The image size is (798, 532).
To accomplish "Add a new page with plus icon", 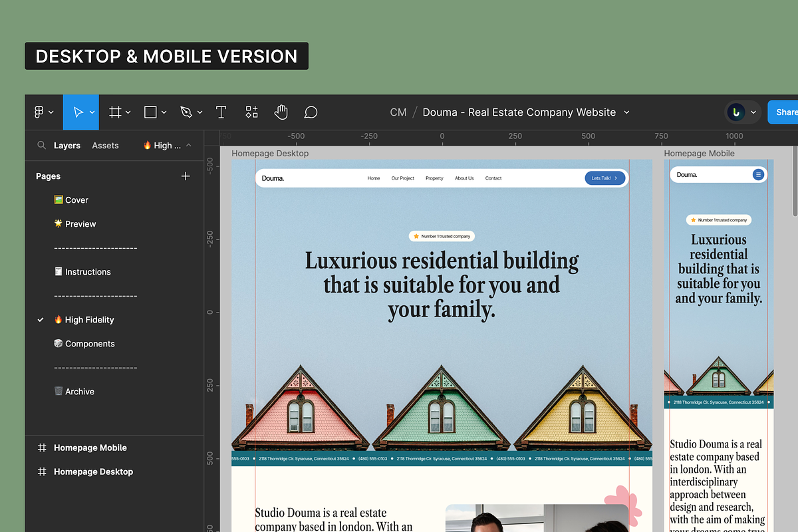I will coord(186,176).
